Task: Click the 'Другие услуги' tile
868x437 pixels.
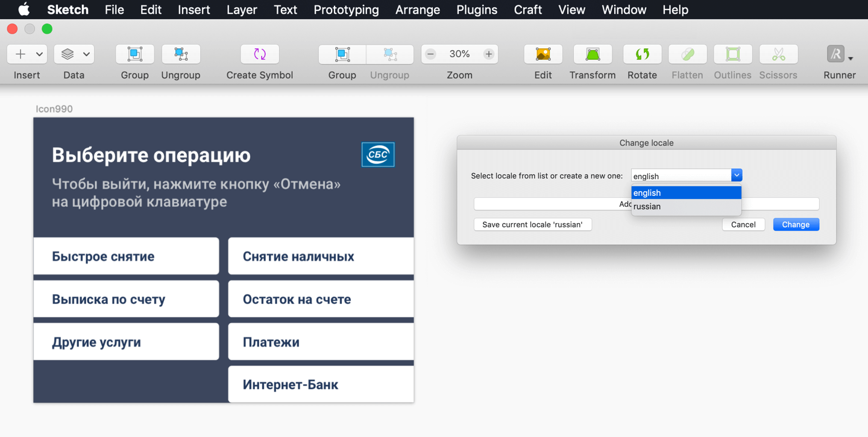Action: (126, 342)
